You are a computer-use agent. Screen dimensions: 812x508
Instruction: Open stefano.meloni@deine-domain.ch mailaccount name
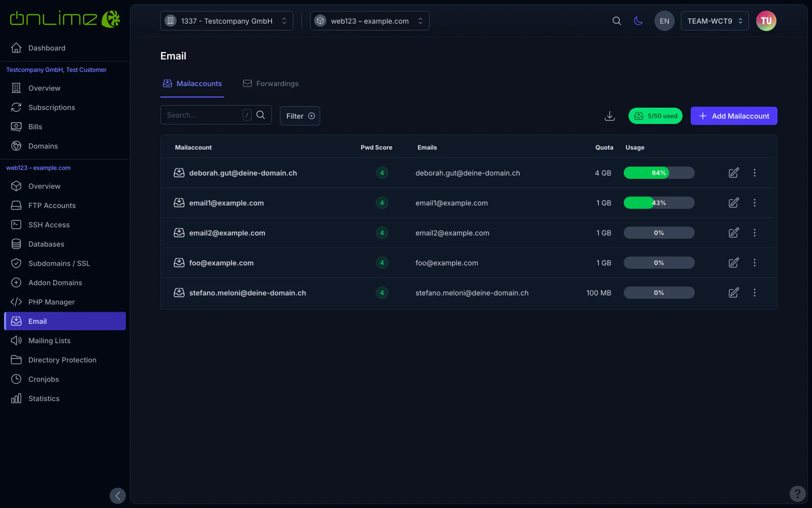point(248,293)
